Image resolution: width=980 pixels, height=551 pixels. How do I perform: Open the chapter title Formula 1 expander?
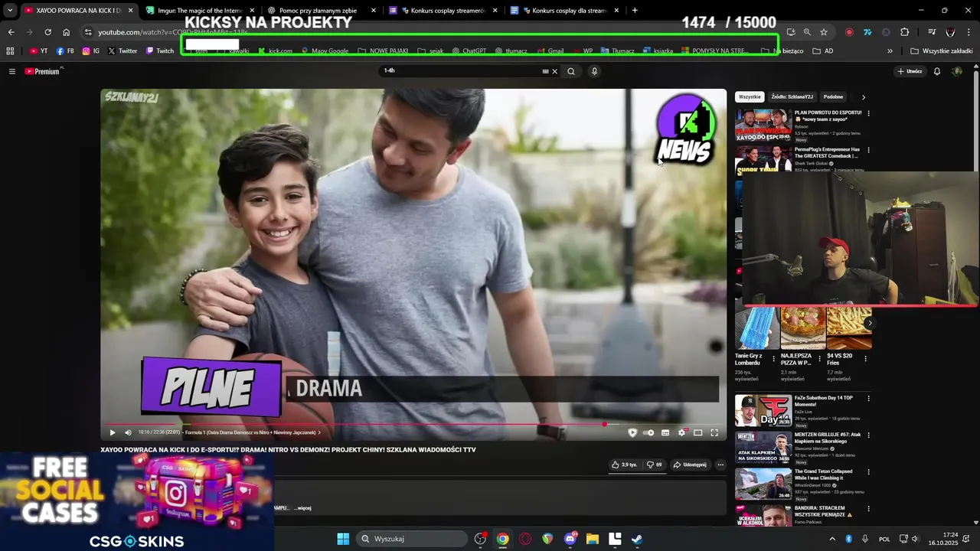[x=253, y=432]
